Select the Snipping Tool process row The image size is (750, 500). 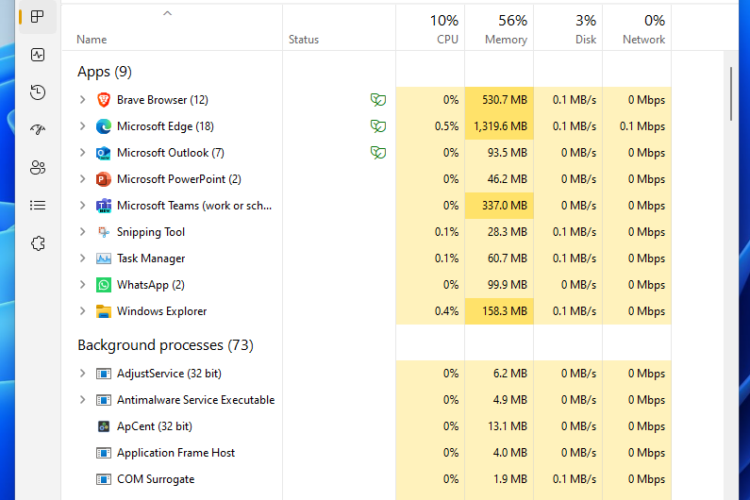pyautogui.click(x=151, y=232)
